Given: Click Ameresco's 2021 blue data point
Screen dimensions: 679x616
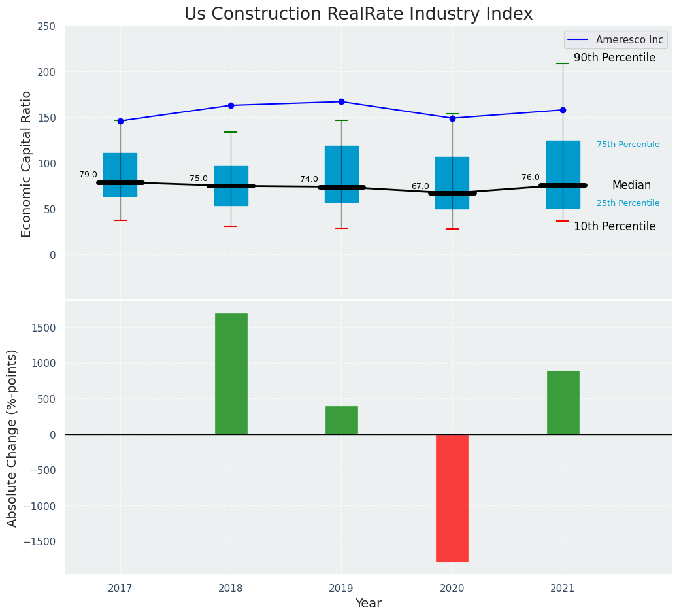Looking at the screenshot, I should 563,110.
